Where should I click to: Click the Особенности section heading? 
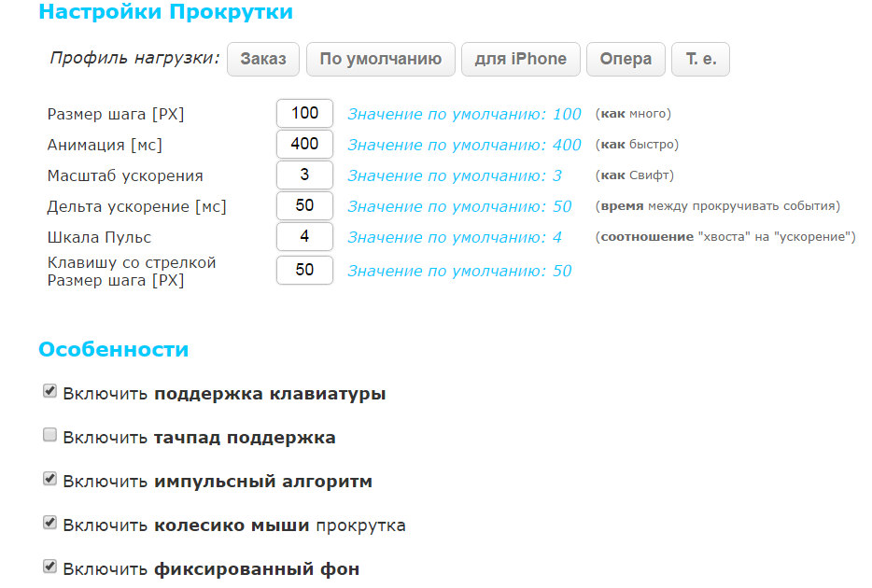coord(113,350)
